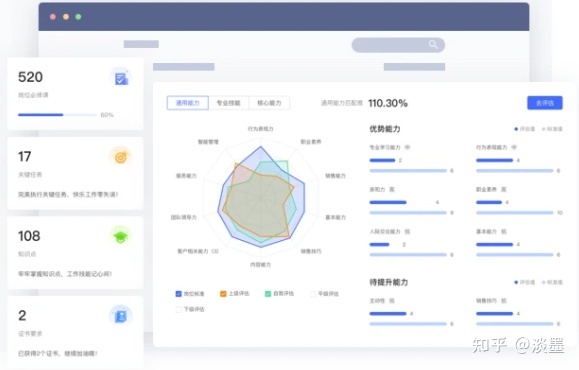Click the 优势能力 section heading
This screenshot has width=579, height=370.
tap(385, 129)
